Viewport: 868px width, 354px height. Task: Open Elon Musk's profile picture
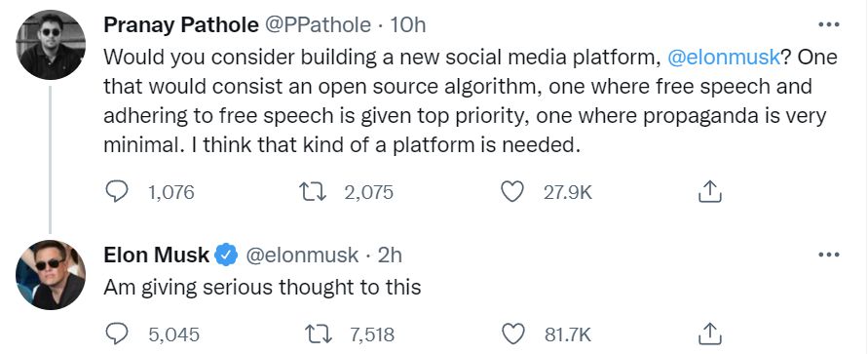point(51,274)
